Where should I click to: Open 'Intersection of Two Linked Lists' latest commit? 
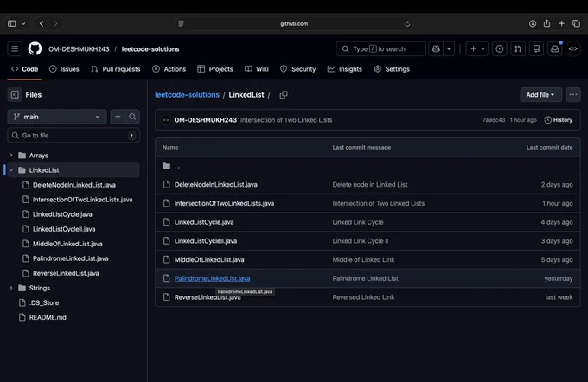[286, 120]
